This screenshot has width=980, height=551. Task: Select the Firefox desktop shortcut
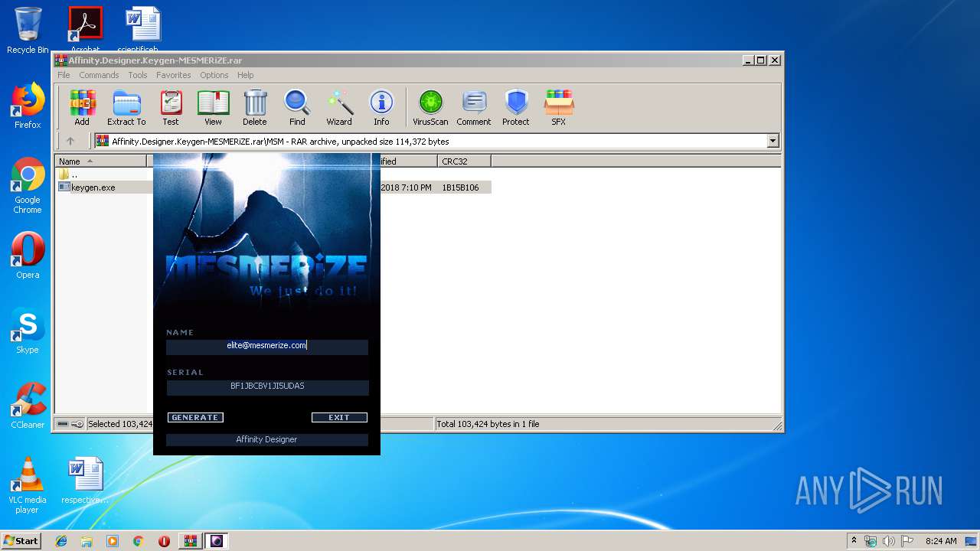[28, 106]
